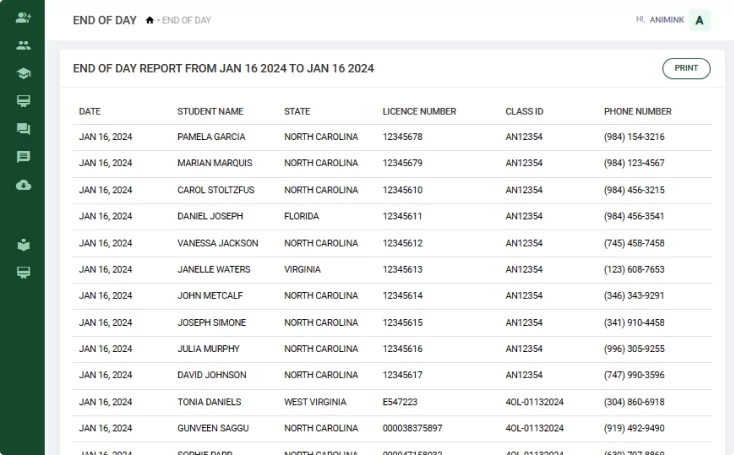Screen dimensions: 734x455
Task: Click the Animink username link
Action: point(665,19)
